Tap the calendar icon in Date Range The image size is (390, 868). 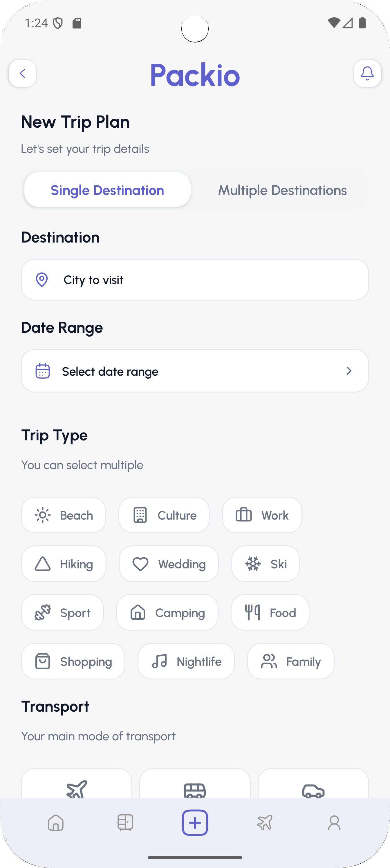coord(43,371)
